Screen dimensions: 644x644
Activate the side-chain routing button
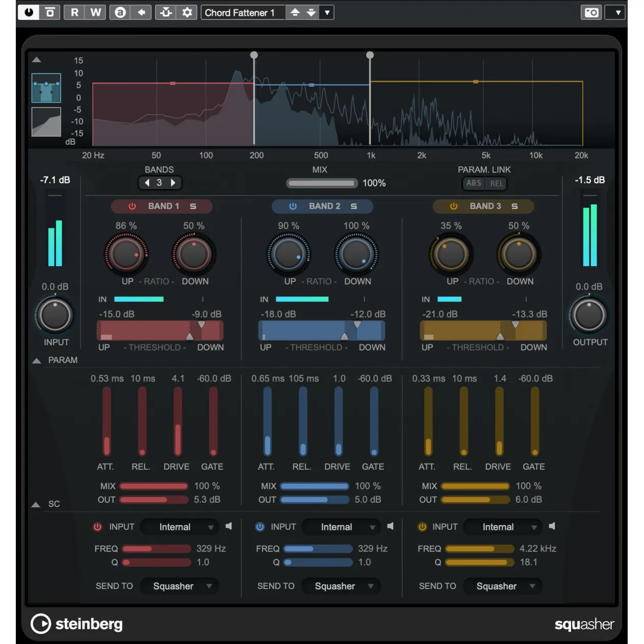click(x=166, y=12)
